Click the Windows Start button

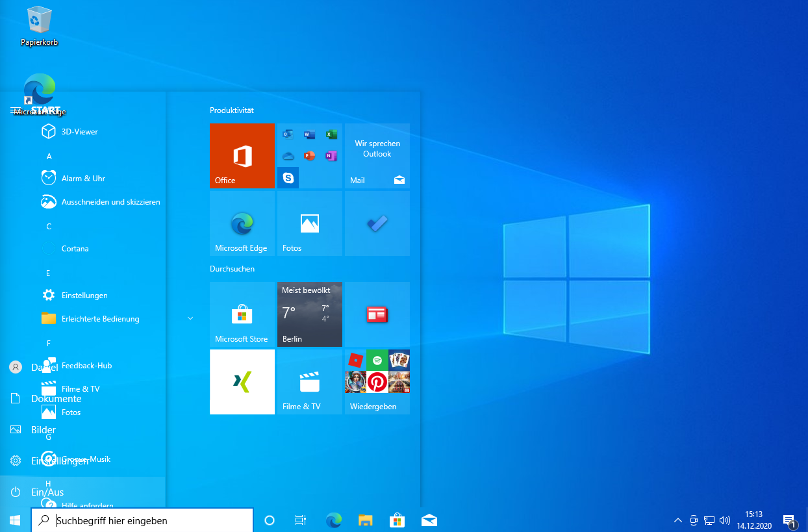16,520
